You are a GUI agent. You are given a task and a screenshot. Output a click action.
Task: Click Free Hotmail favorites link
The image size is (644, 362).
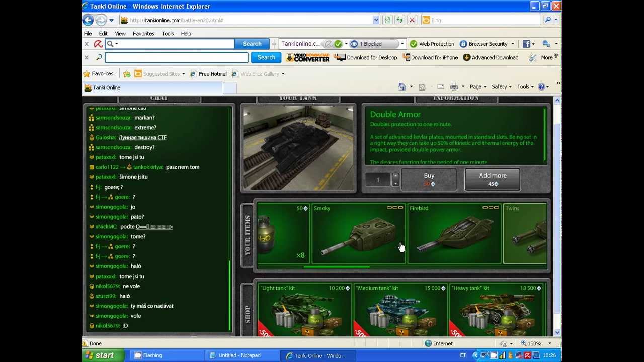pos(209,74)
